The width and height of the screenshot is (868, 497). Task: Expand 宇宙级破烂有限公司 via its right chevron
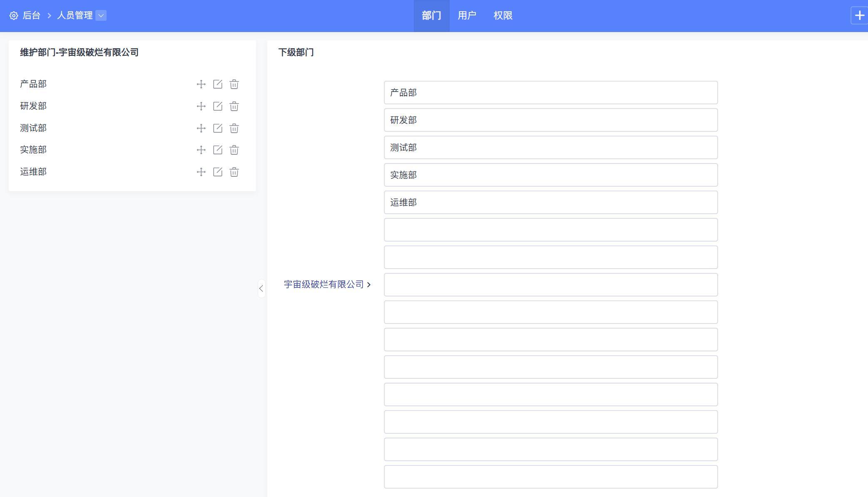click(369, 284)
